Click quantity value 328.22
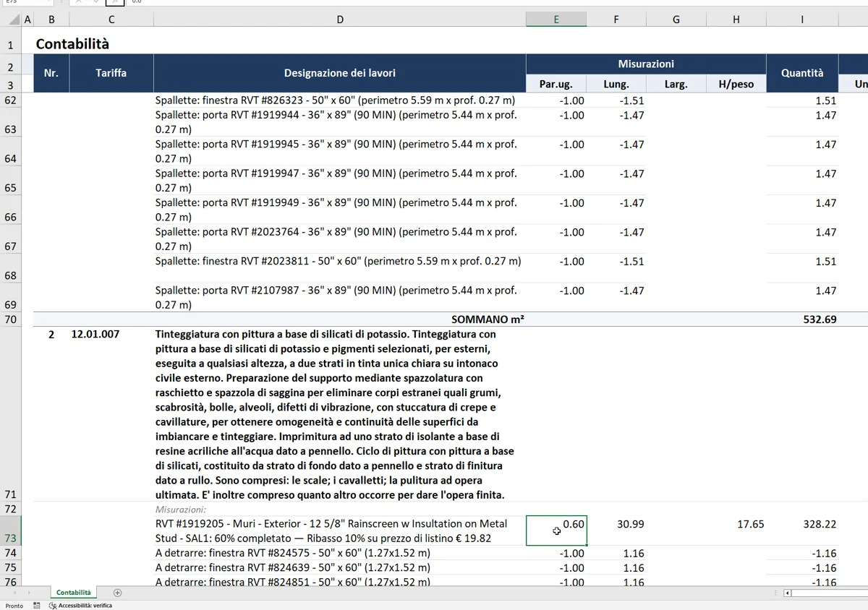 [x=820, y=523]
